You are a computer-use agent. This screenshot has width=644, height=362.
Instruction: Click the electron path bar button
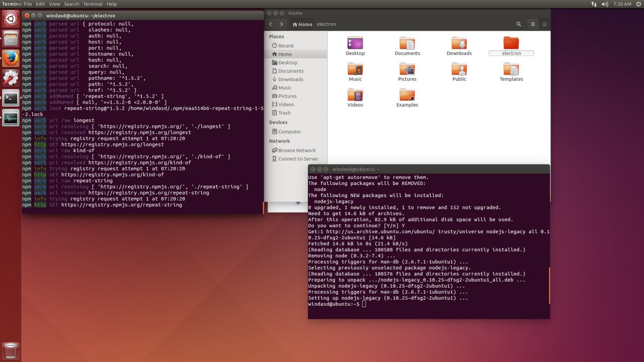coord(326,24)
